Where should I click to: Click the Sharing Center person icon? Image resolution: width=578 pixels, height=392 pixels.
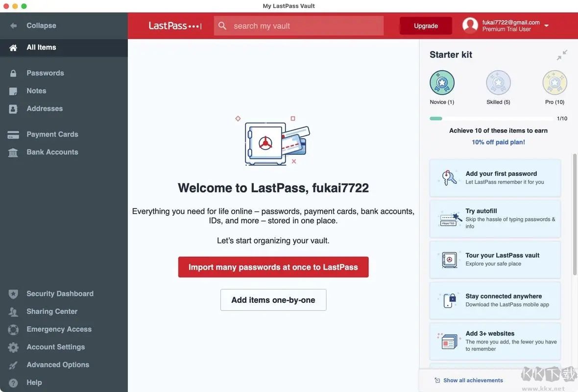click(13, 312)
